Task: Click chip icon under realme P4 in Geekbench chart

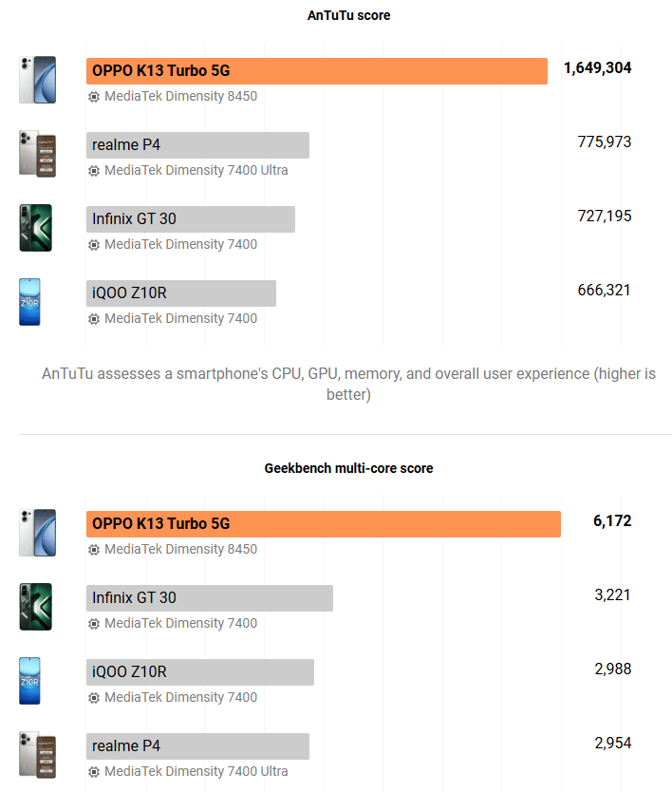Action: (94, 772)
